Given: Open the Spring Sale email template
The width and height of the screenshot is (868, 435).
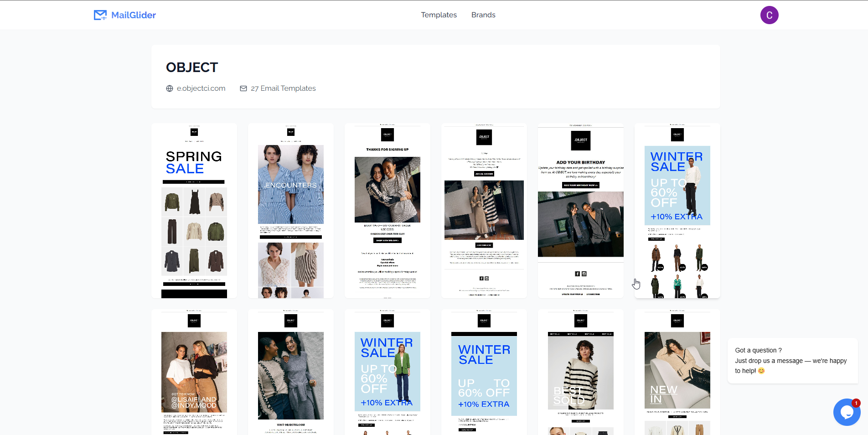Looking at the screenshot, I should (x=194, y=211).
